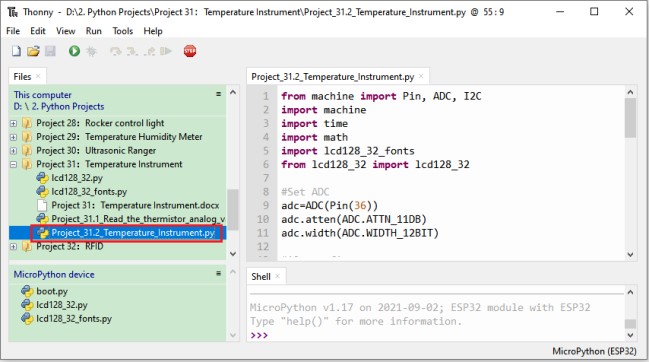
Task: Click MicroPython (ESP32) interpreter selector in status bar
Action: (x=594, y=351)
